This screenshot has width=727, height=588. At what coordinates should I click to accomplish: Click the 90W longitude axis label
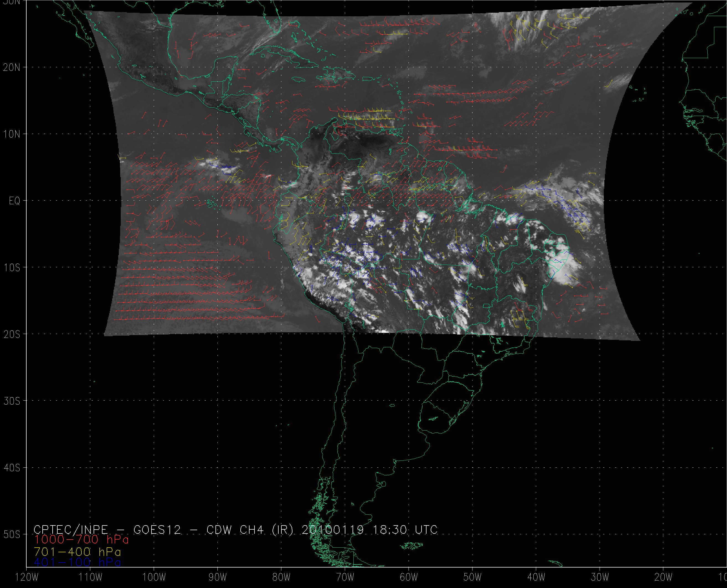click(x=218, y=577)
